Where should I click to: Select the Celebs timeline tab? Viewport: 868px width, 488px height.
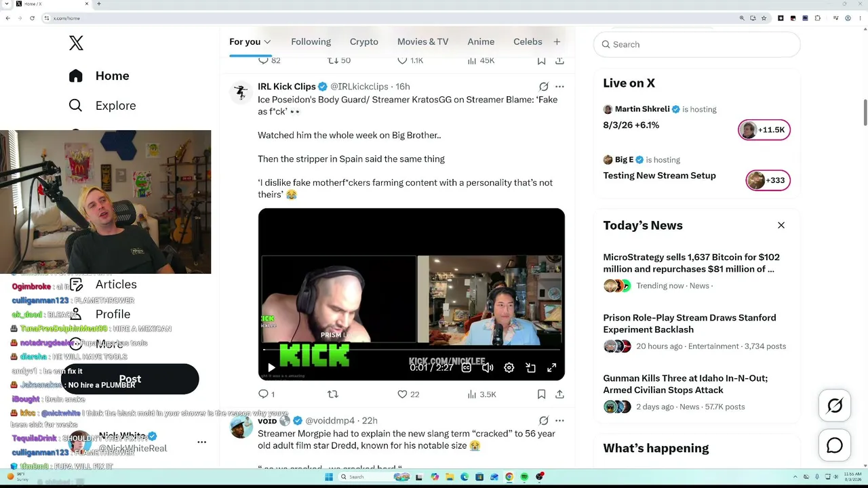tap(528, 42)
